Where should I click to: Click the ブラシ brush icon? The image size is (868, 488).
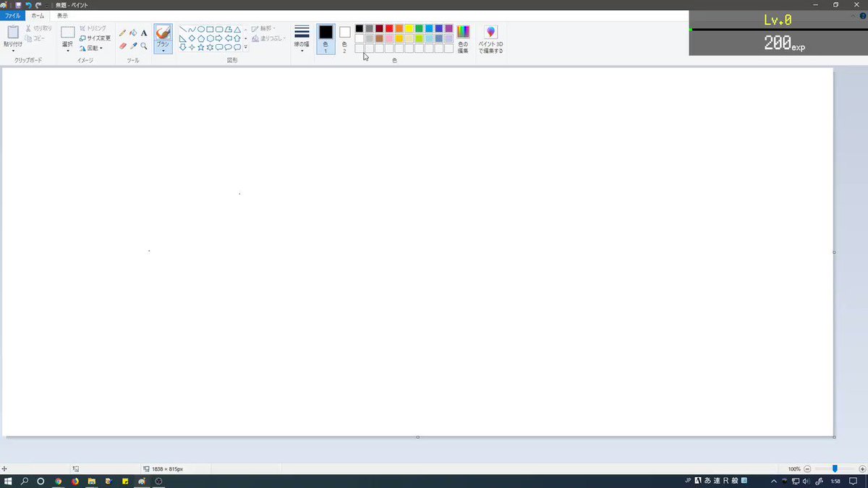point(163,33)
